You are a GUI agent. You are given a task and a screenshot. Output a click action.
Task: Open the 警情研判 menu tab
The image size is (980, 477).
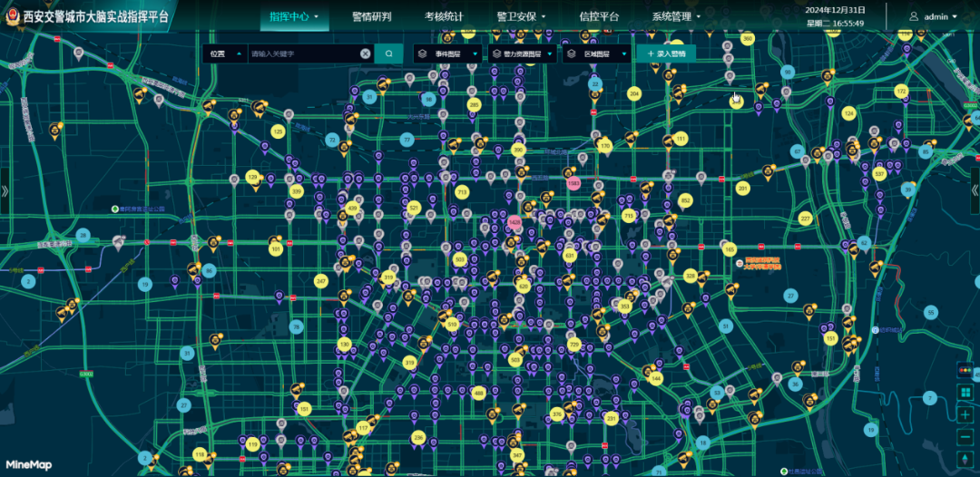pos(372,16)
